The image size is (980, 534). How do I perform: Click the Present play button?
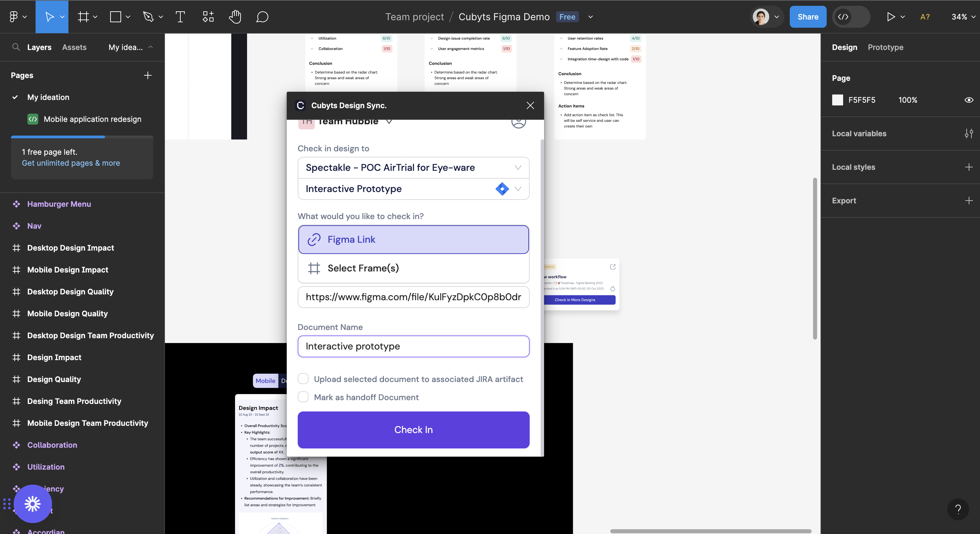tap(891, 17)
